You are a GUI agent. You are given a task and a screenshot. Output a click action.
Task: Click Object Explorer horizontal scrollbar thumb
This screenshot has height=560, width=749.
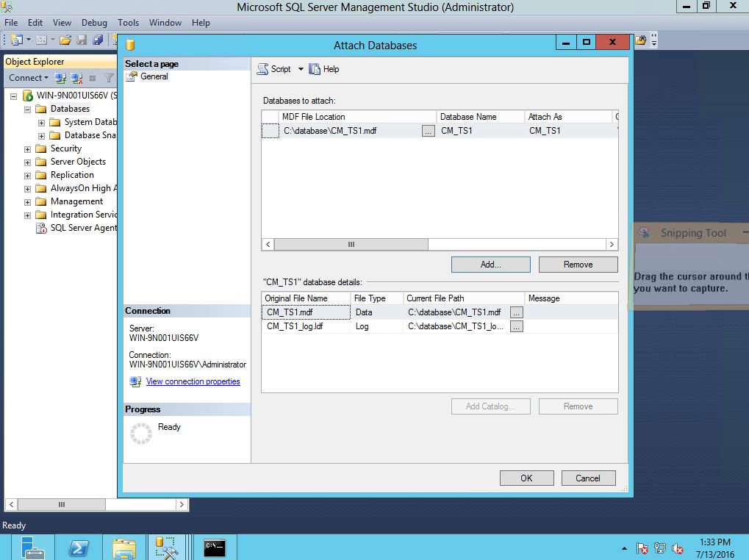coord(62,504)
